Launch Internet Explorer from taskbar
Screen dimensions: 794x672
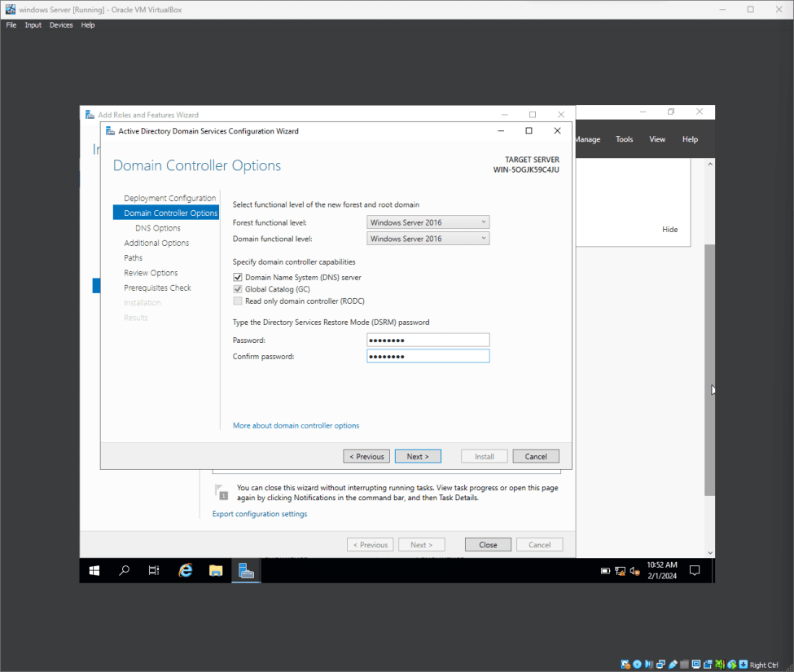[186, 571]
